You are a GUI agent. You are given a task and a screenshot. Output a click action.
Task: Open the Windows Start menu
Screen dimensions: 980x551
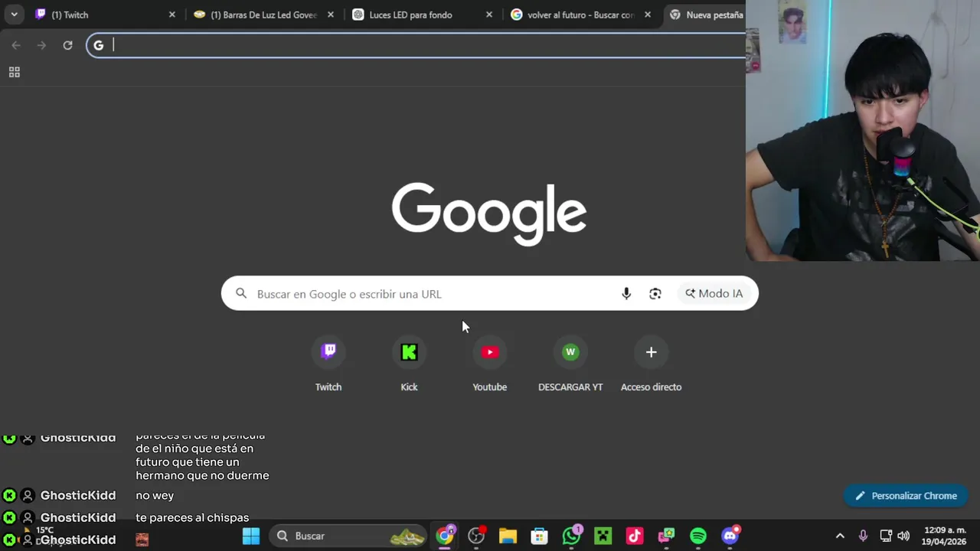pos(251,536)
